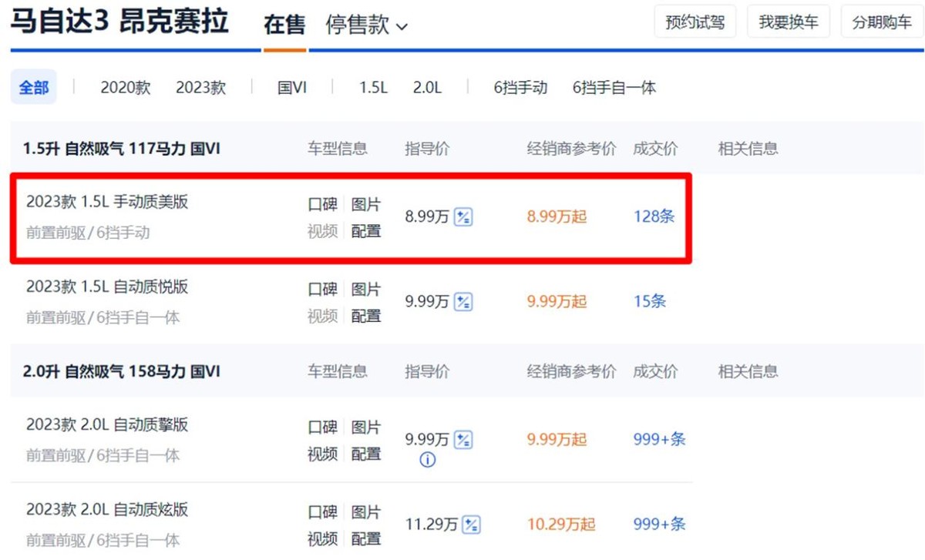Click info icon under 2.0L 自动质擎版 price
Image resolution: width=925 pixels, height=560 pixels.
[427, 461]
